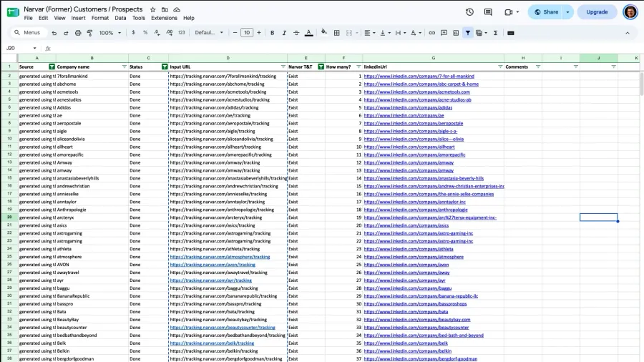Insert a chart with the chart icon
Screen dimensions: 644x362
pyautogui.click(x=456, y=33)
